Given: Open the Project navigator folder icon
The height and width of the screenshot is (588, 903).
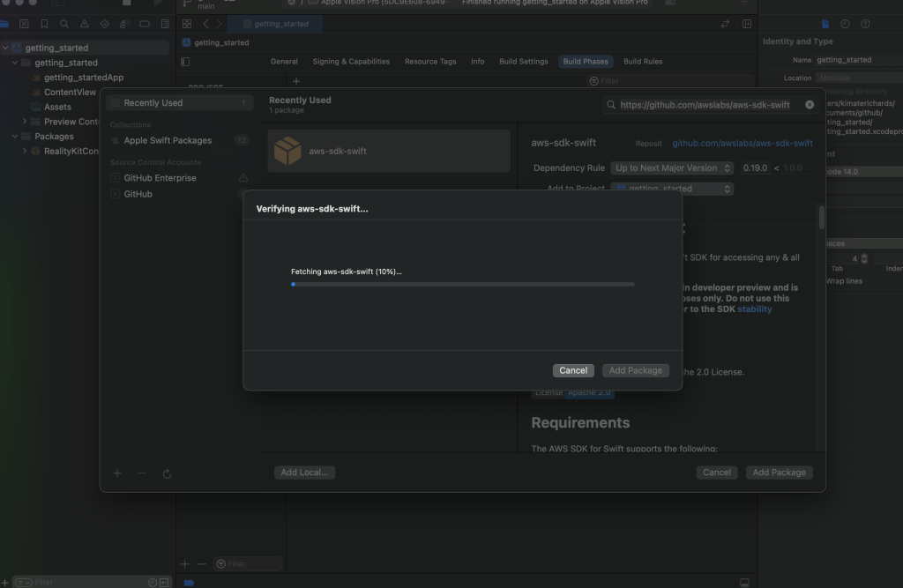Looking at the screenshot, I should pos(5,24).
